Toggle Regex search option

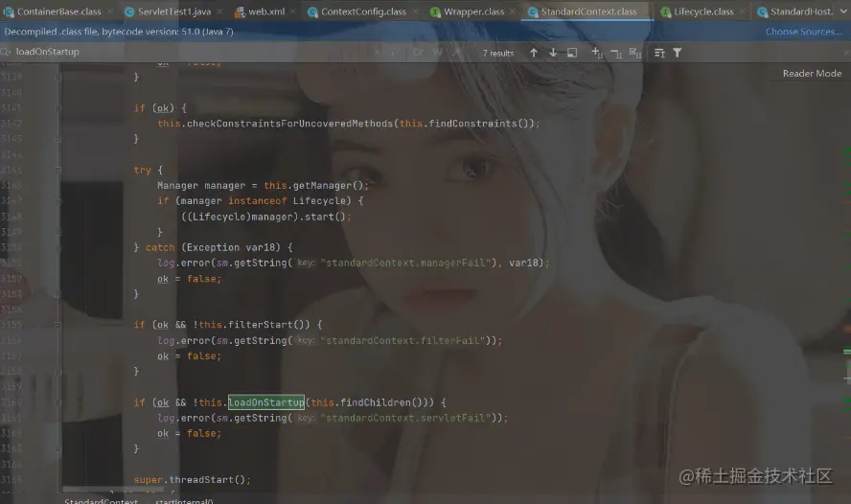point(456,52)
